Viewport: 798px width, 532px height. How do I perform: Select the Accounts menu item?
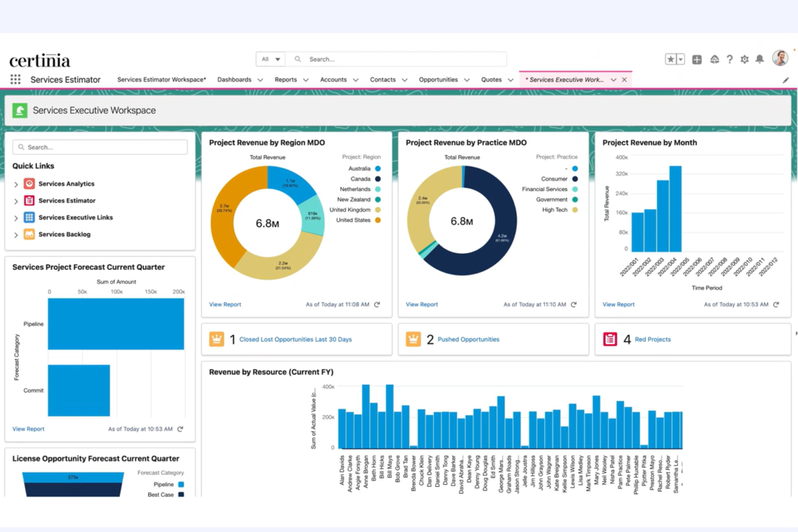[333, 79]
